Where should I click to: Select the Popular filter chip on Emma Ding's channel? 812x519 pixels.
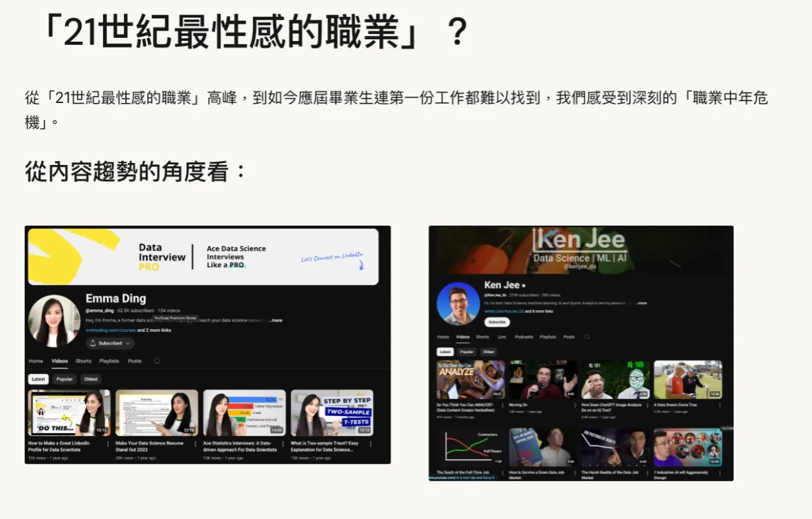[x=65, y=379]
